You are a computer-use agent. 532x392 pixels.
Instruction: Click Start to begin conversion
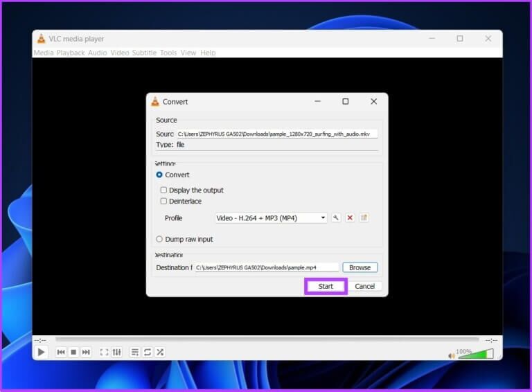coord(326,286)
